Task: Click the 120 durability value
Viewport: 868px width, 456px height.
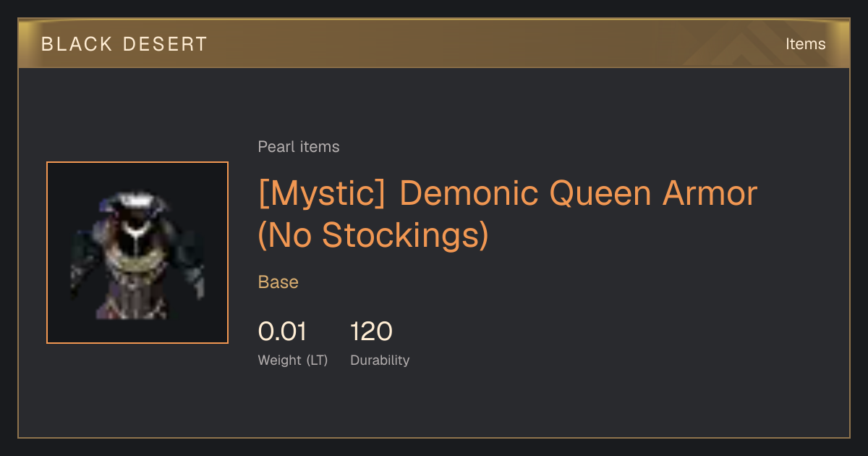Action: pyautogui.click(x=371, y=332)
